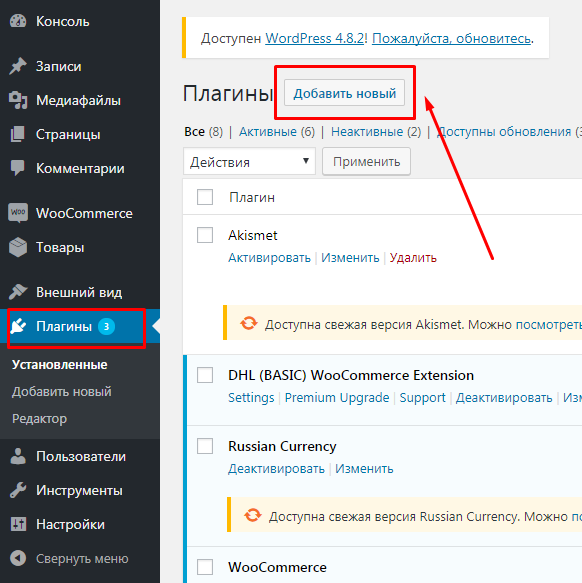
Task: Click Premium Upgrade under DHL extension
Action: [337, 397]
